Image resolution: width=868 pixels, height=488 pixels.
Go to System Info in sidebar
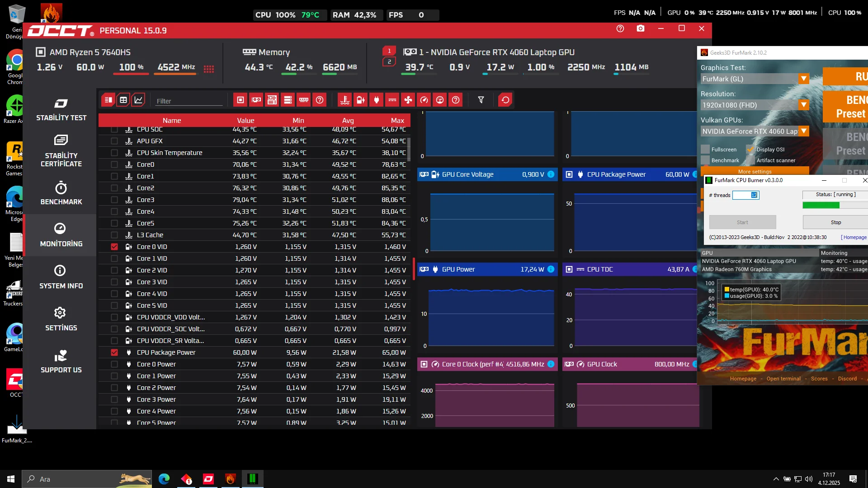[61, 277]
